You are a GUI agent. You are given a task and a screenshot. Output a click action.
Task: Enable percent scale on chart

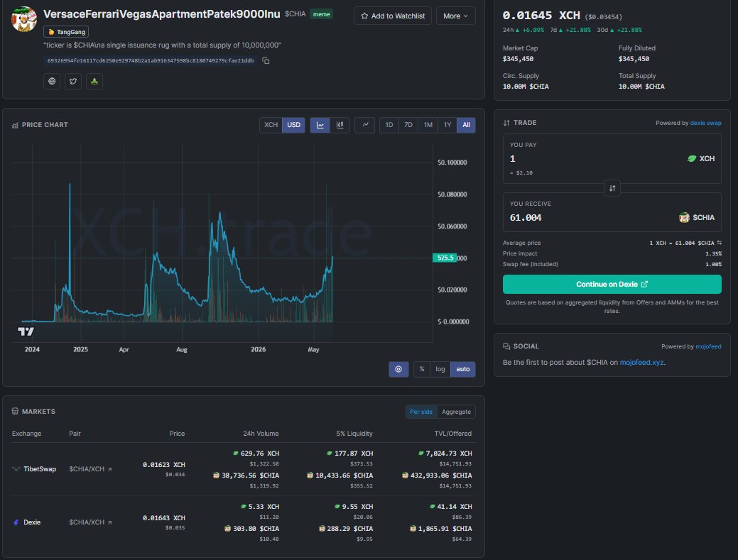click(422, 369)
